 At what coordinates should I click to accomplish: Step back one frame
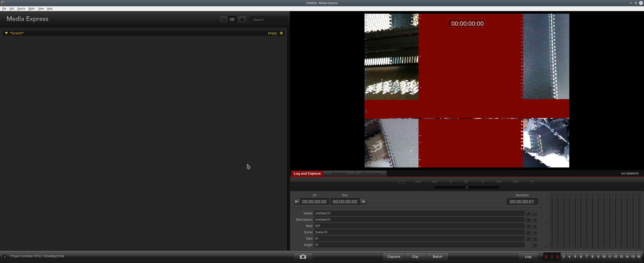[450, 182]
